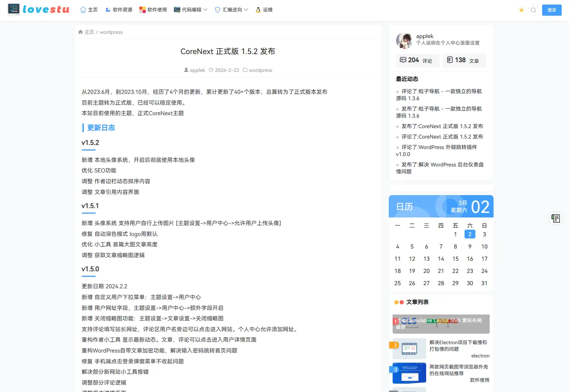
Task: Select date 2 on the calendar
Action: [x=469, y=234]
